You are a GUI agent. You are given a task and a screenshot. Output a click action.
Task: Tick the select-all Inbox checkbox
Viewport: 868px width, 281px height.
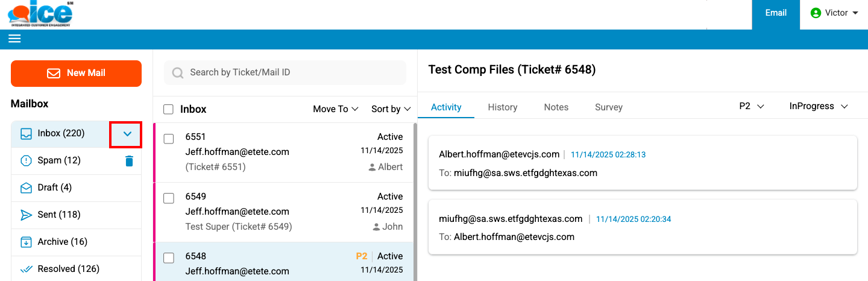pos(169,109)
